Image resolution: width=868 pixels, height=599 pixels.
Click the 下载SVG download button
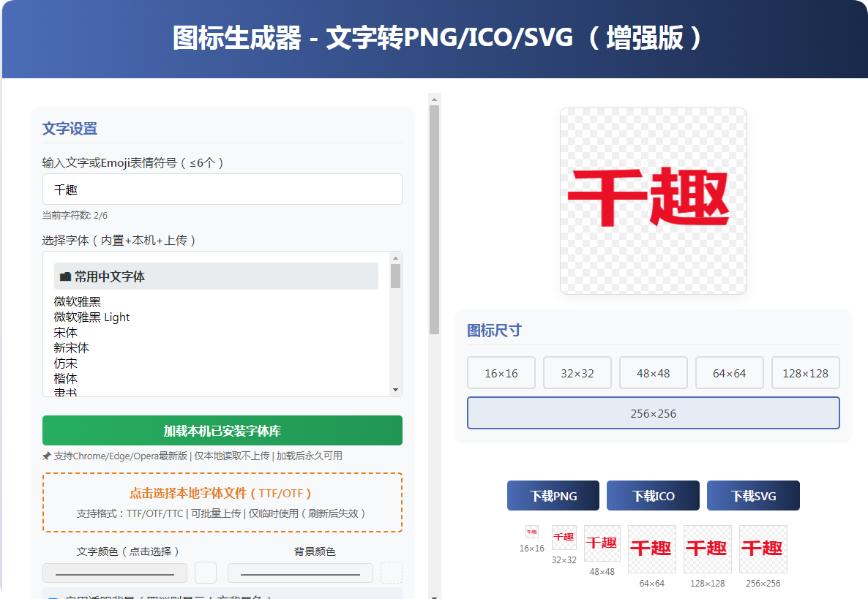point(753,495)
